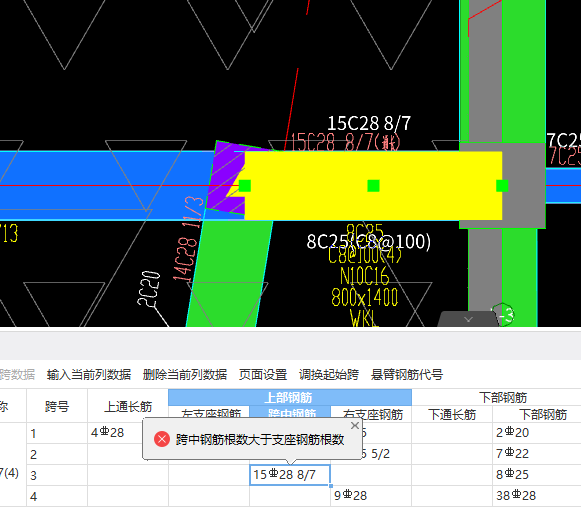Select span number 1 row
The height and width of the screenshot is (521, 581).
point(57,433)
